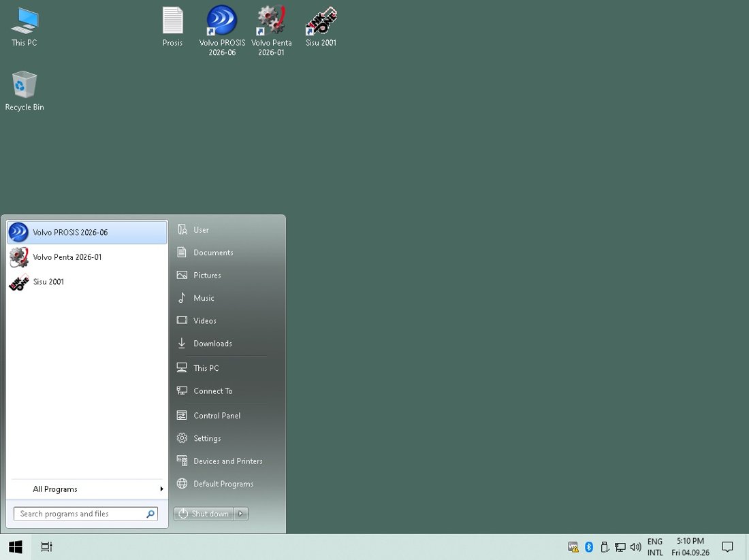Open the Action Center notifications icon
Image resolution: width=749 pixels, height=560 pixels.
tap(727, 547)
